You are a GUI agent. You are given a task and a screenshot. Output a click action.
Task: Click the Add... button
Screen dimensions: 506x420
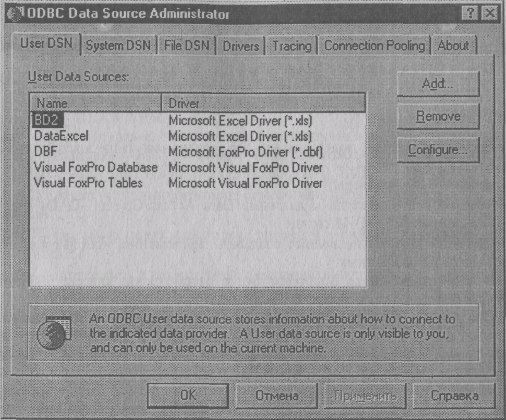[438, 83]
